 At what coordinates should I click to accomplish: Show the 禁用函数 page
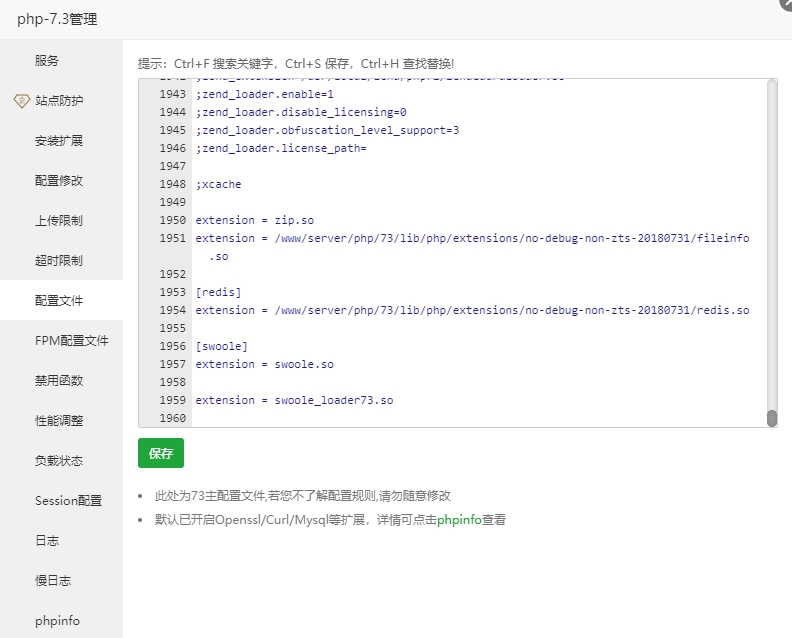pos(59,381)
